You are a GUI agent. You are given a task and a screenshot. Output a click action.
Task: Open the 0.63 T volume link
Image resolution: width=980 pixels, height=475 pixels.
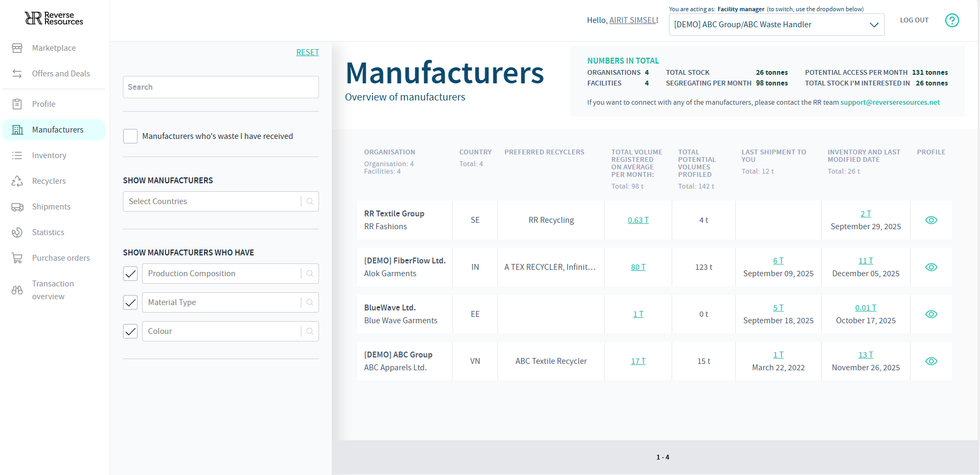[x=638, y=220]
